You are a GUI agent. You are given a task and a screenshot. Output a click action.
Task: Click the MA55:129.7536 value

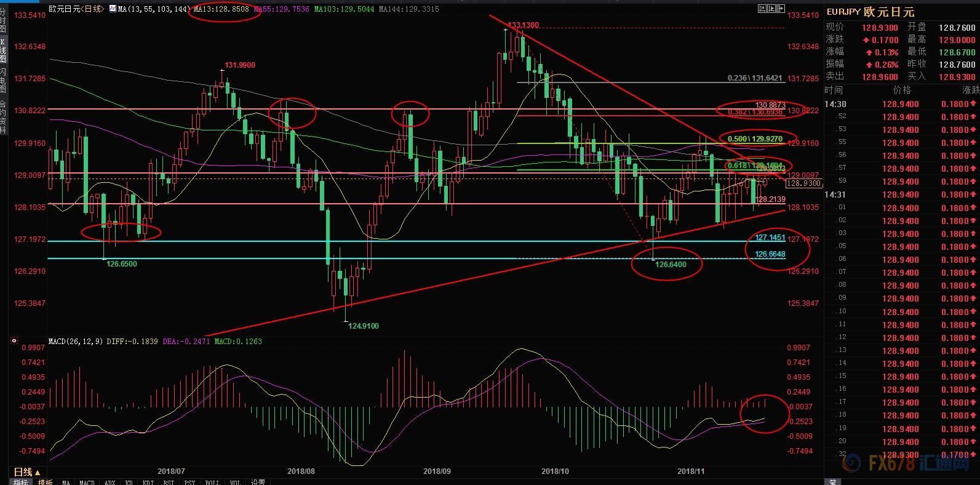tap(281, 9)
